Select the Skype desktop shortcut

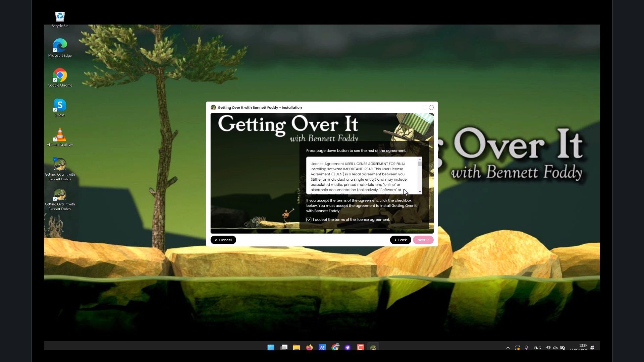(60, 107)
